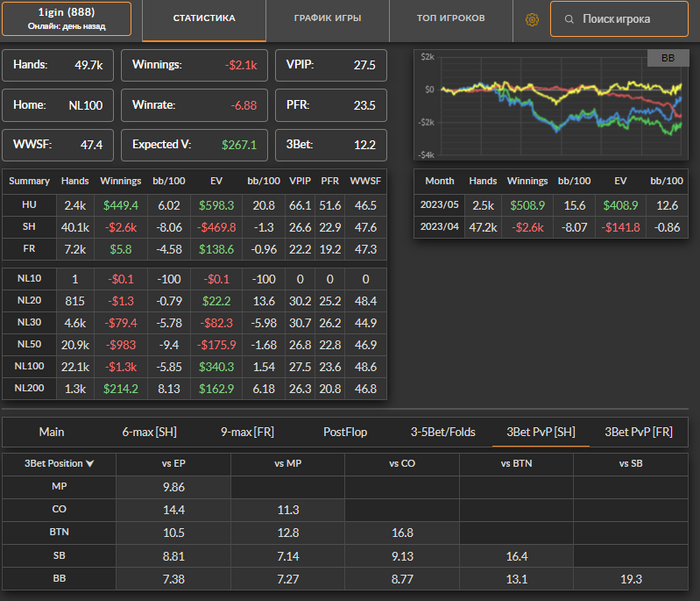The width and height of the screenshot is (700, 601).
Task: Toggle the BB display on the chart
Action: (x=667, y=59)
